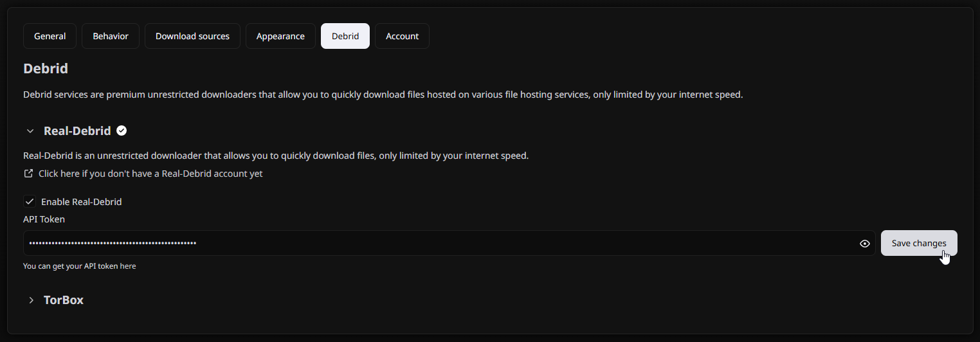Select the Debrid tab
This screenshot has width=980, height=342.
345,36
